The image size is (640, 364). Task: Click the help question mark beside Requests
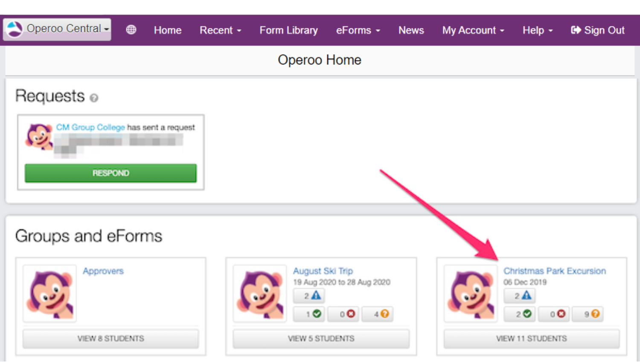point(94,98)
